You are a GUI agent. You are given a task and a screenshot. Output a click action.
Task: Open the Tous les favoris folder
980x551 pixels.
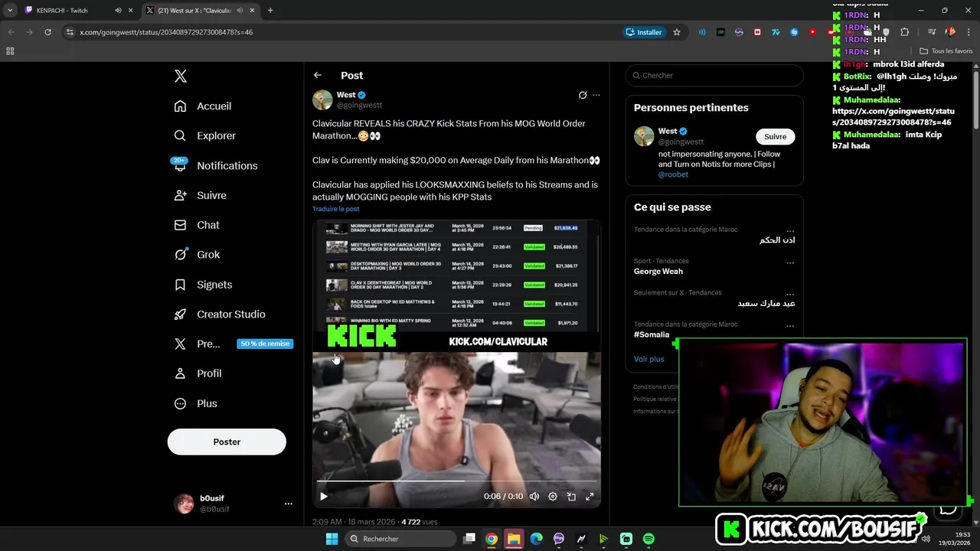tap(946, 51)
